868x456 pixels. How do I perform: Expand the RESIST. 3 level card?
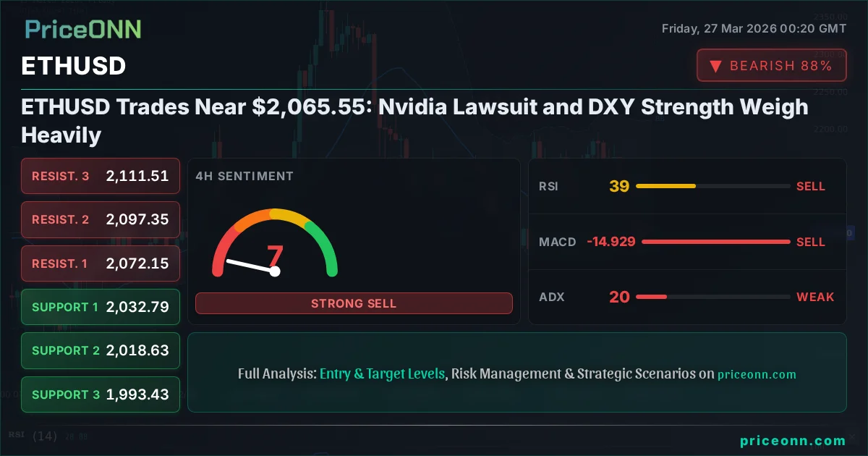click(100, 176)
